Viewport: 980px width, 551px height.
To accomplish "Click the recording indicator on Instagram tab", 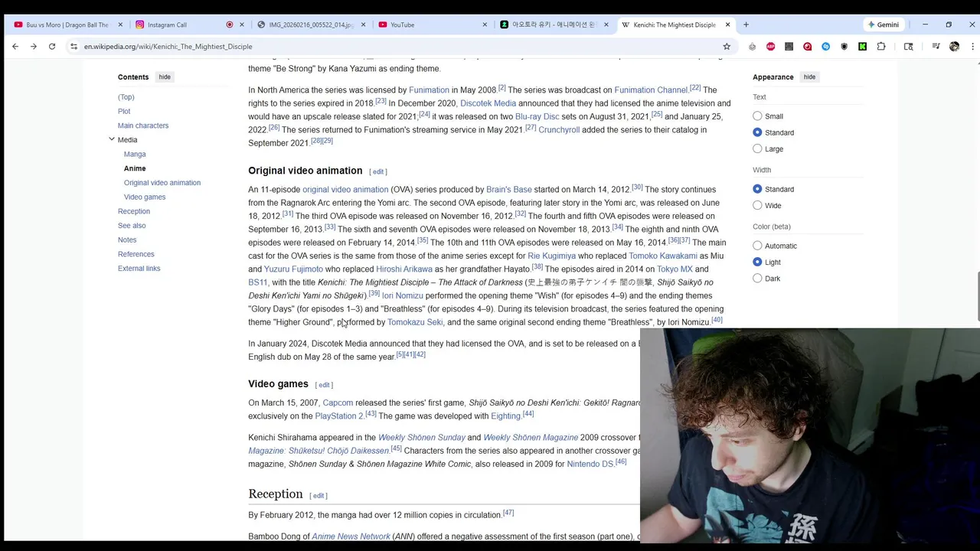I will tap(229, 24).
